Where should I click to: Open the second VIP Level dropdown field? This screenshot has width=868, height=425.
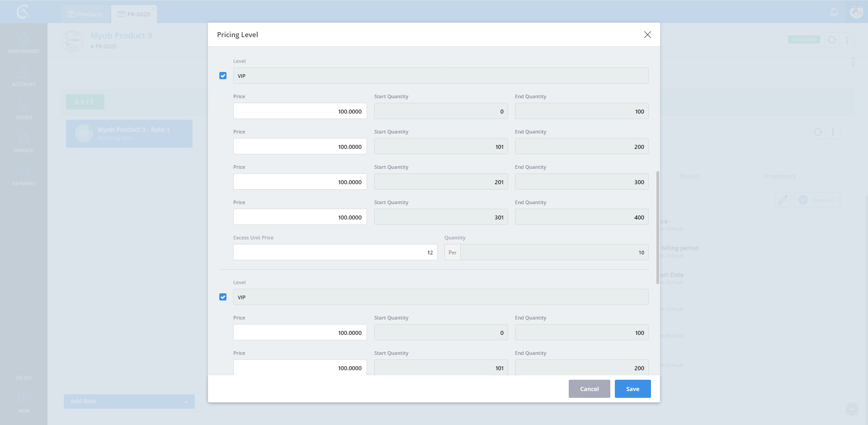click(x=440, y=297)
